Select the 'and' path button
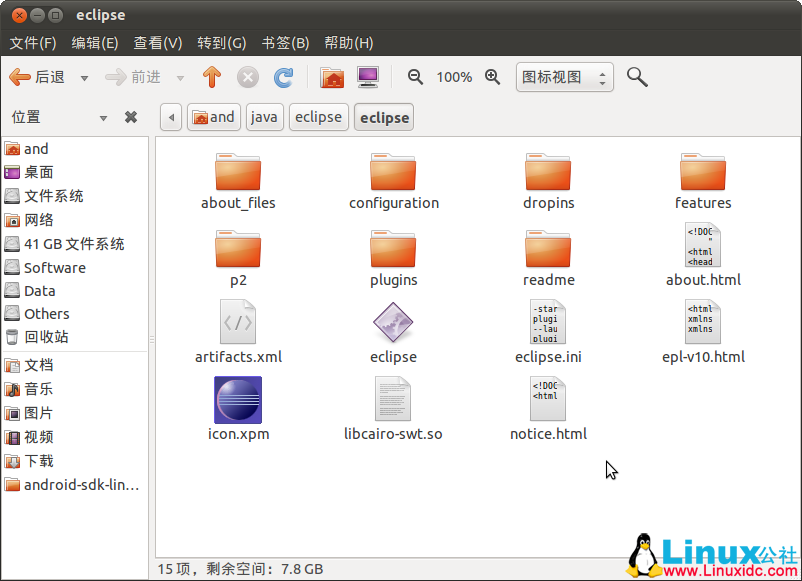The width and height of the screenshot is (802, 581). point(214,117)
